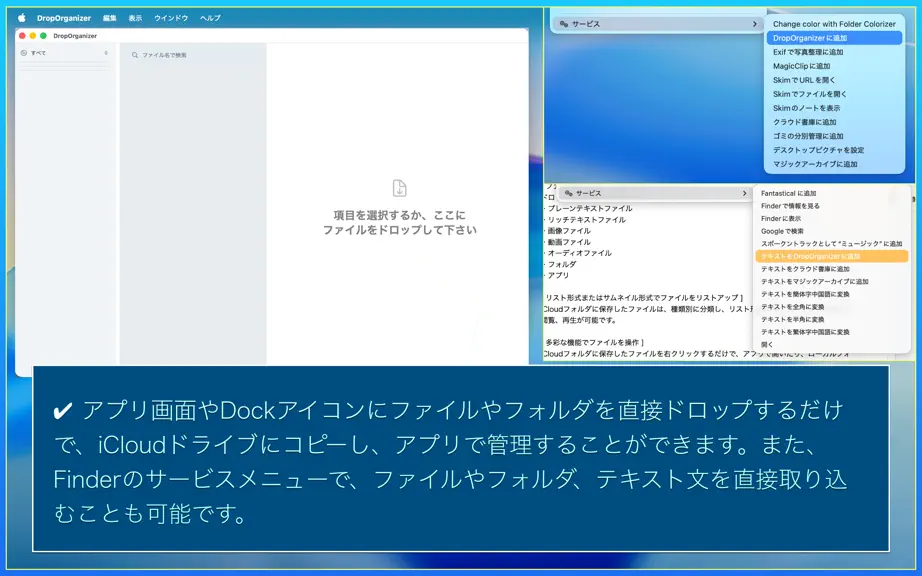Click the 項目を選択するか、ここに placeholder text
922x576 pixels.
pos(399,215)
